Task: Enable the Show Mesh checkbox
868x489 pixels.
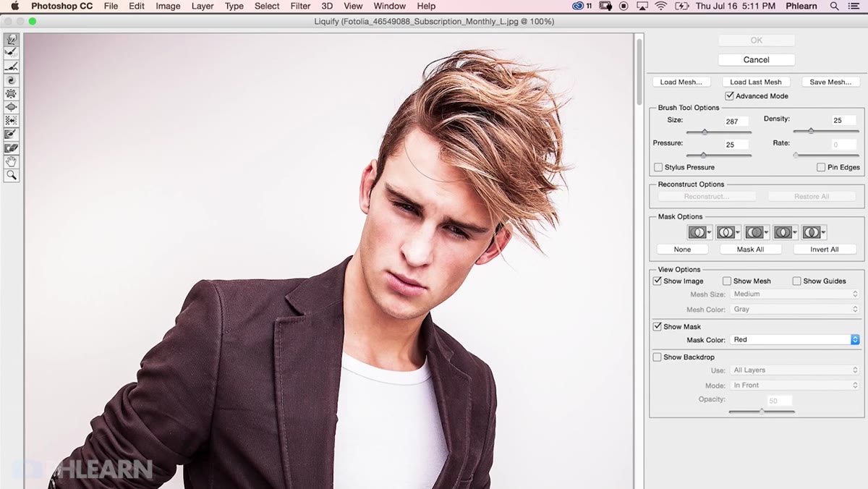Action: pyautogui.click(x=727, y=281)
